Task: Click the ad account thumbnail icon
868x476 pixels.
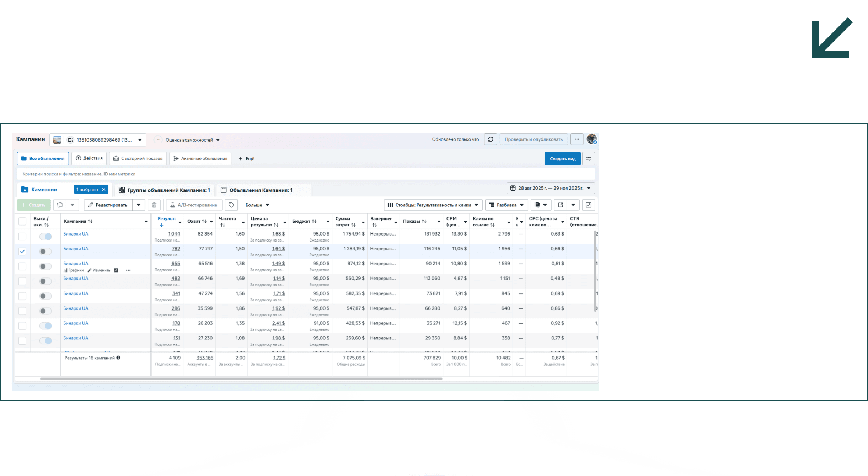Action: (57, 140)
